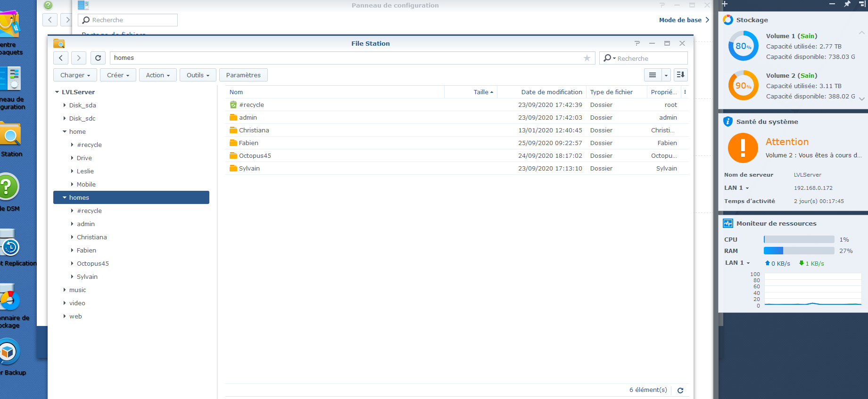This screenshot has height=399, width=868.
Task: Open the Créer dropdown menu
Action: point(118,75)
